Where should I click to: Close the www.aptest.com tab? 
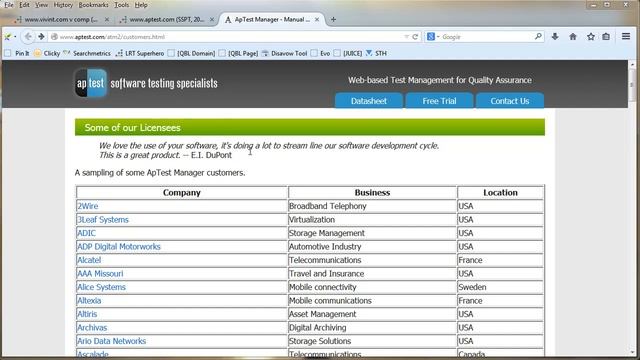pyautogui.click(x=212, y=19)
